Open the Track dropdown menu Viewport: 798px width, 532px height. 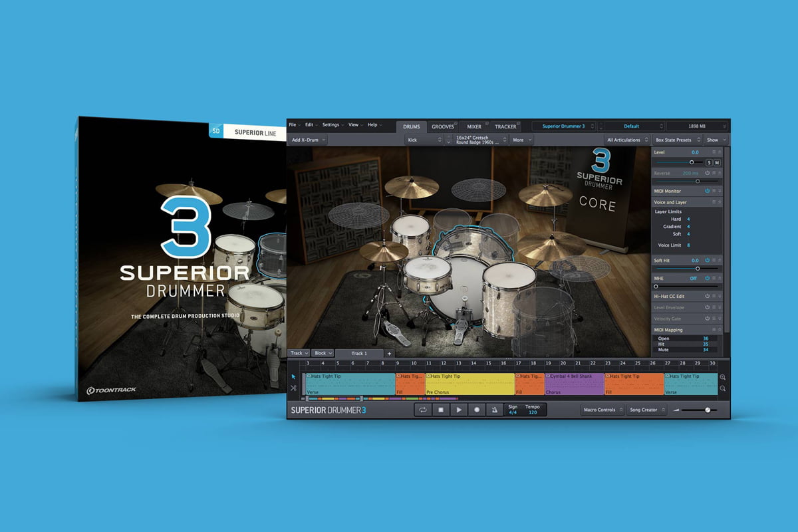299,353
